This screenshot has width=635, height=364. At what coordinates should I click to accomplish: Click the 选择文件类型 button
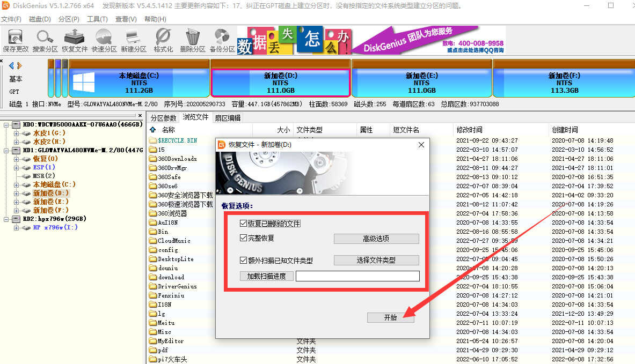pyautogui.click(x=376, y=260)
